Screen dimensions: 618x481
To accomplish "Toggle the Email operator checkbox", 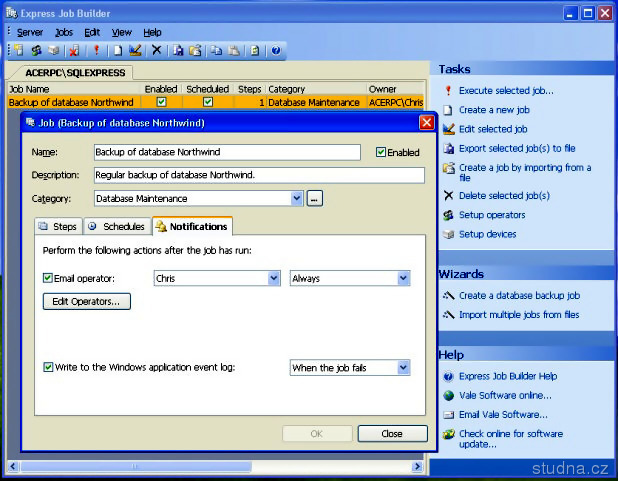I will coord(48,278).
